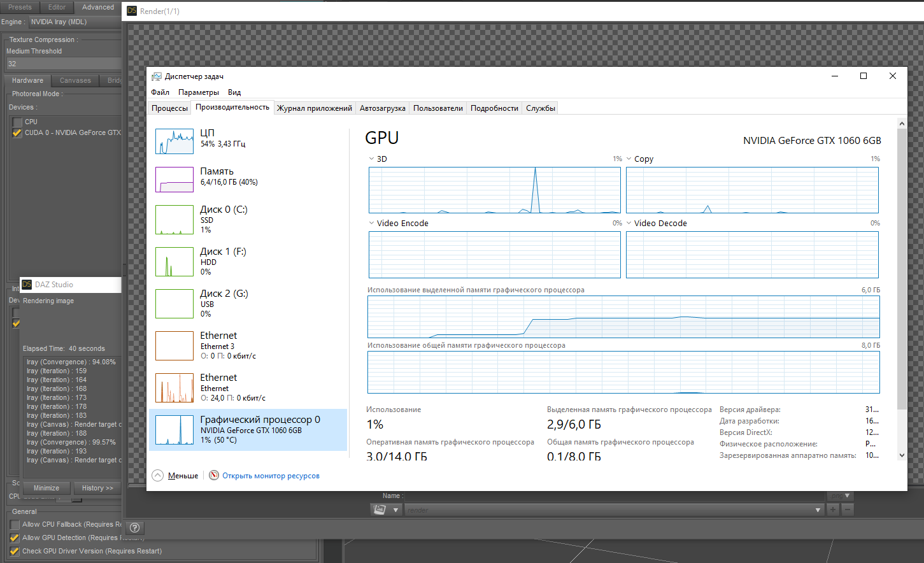Click the DS icon in Render window title

132,11
